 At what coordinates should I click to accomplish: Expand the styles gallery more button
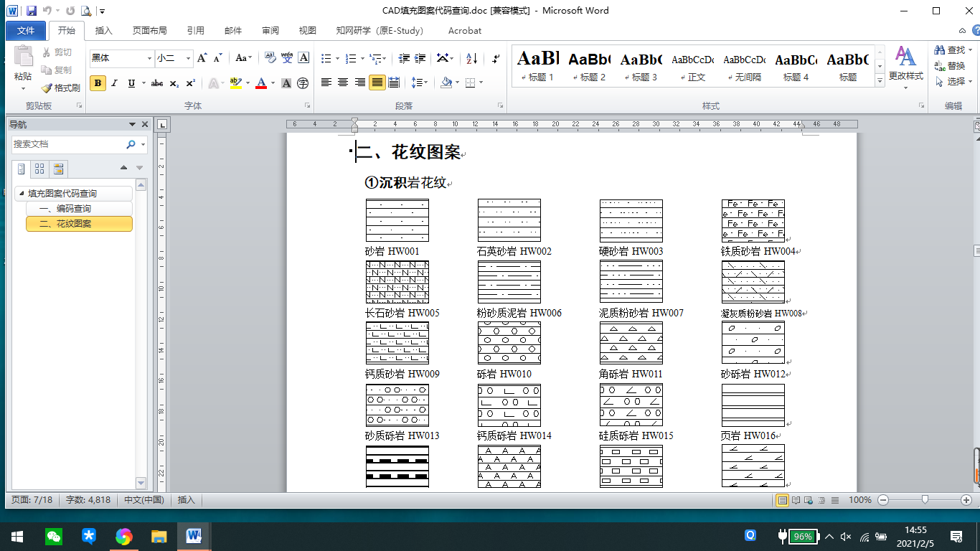point(880,82)
